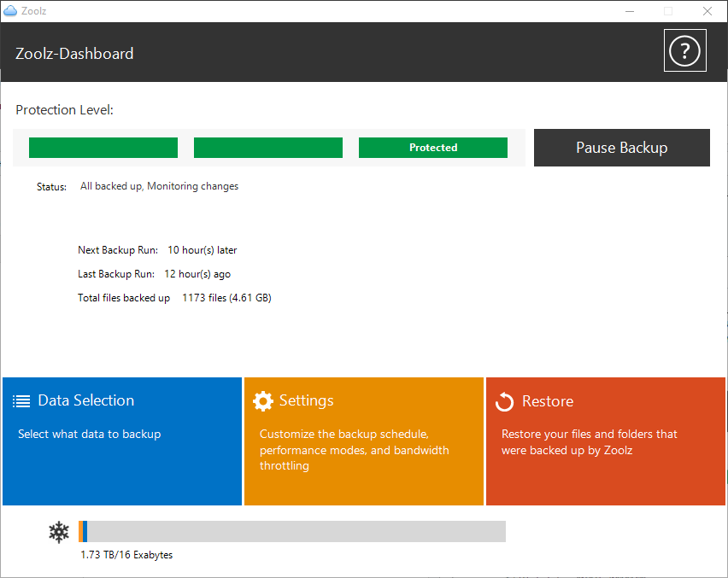
Task: Click the 'Protection Level:' label
Action: pyautogui.click(x=65, y=110)
